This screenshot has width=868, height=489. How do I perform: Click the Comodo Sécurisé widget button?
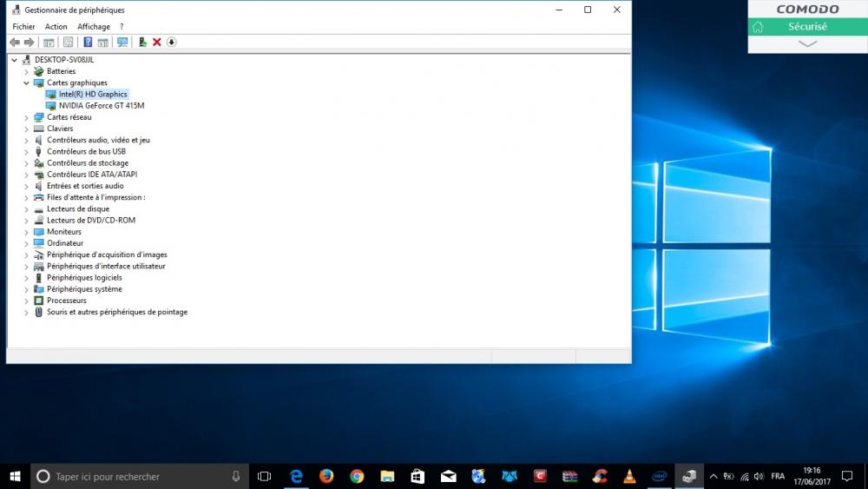pyautogui.click(x=807, y=27)
